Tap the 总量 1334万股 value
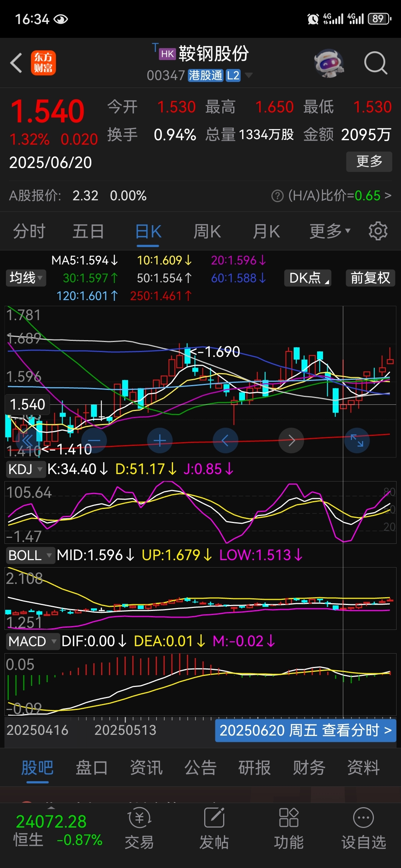This screenshot has height=868, width=401. click(x=266, y=135)
